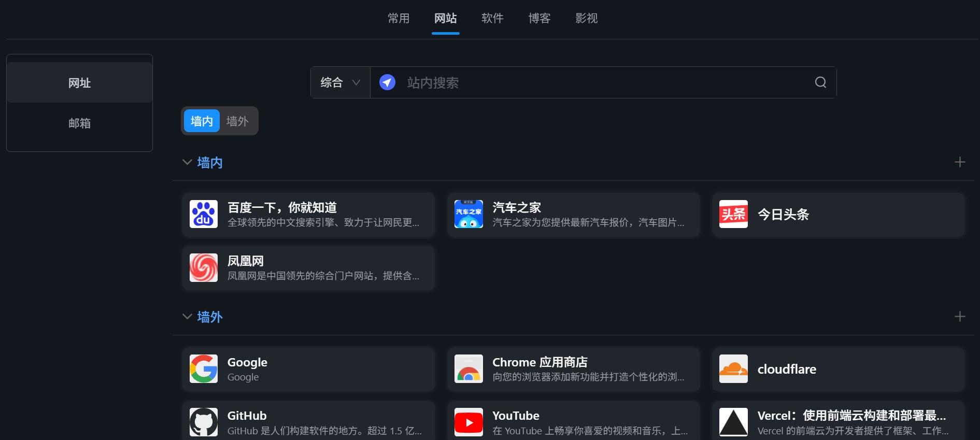Click the search magnifier icon
Image resolution: width=980 pixels, height=440 pixels.
click(x=820, y=82)
